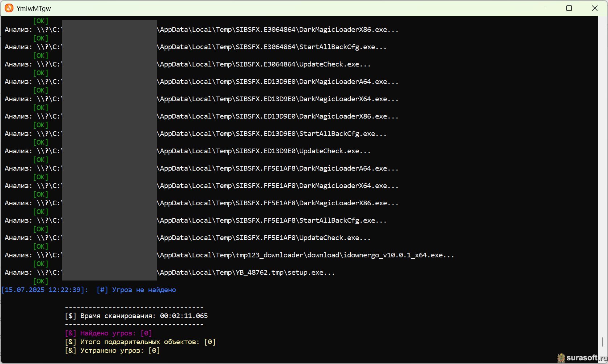
Task: Click the YB_48762.tmp setup.exe path line
Action: tap(246, 273)
